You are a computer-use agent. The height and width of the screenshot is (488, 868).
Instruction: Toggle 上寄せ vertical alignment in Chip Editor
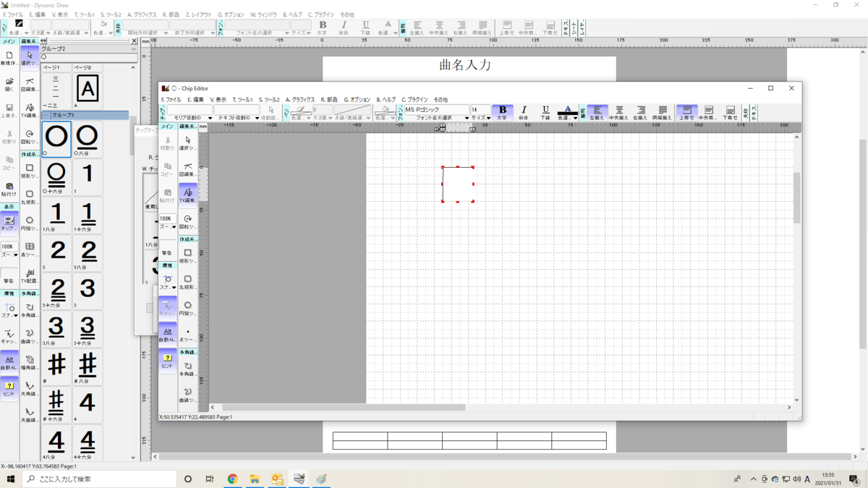tap(686, 112)
